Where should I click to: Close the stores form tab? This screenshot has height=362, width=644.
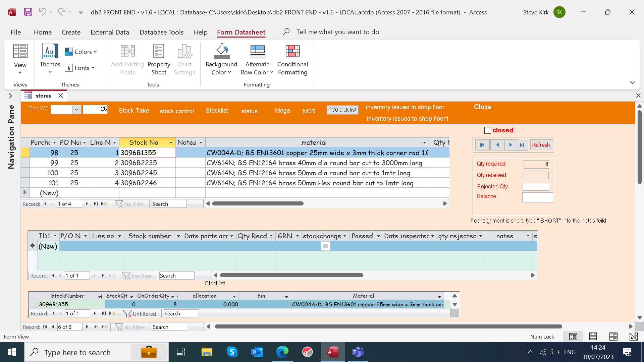[61, 96]
